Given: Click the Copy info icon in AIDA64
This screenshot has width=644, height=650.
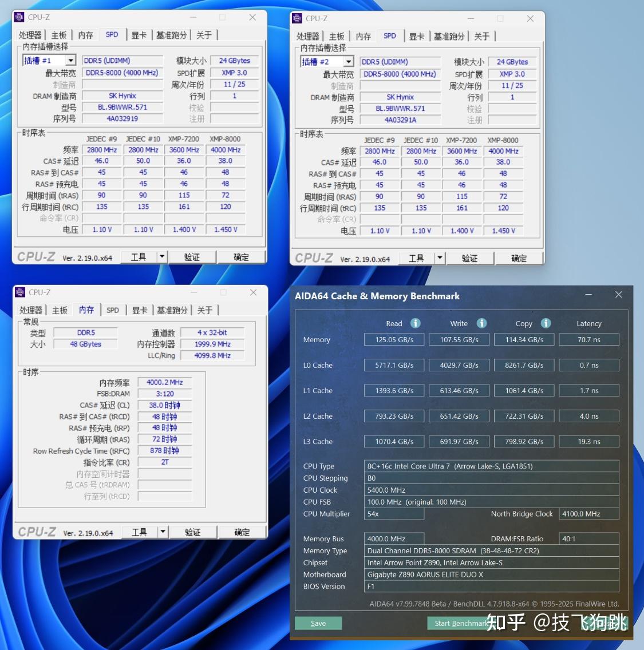Looking at the screenshot, I should pos(546,323).
